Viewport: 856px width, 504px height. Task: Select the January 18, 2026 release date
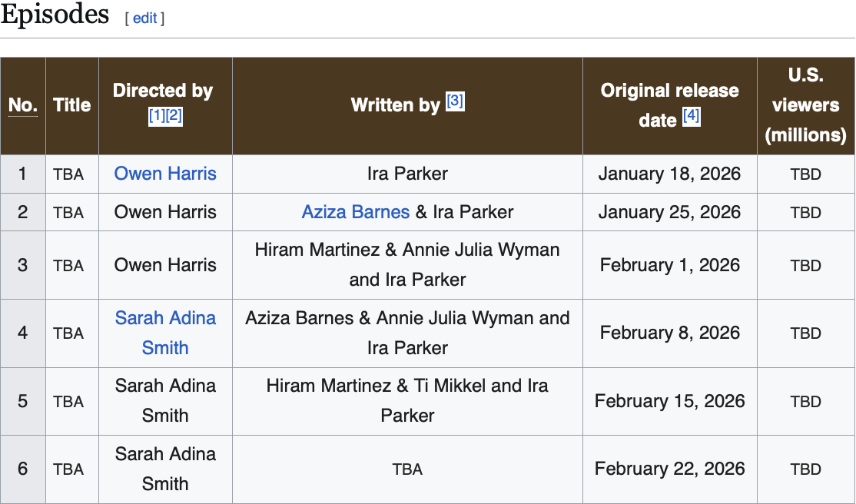click(x=670, y=174)
